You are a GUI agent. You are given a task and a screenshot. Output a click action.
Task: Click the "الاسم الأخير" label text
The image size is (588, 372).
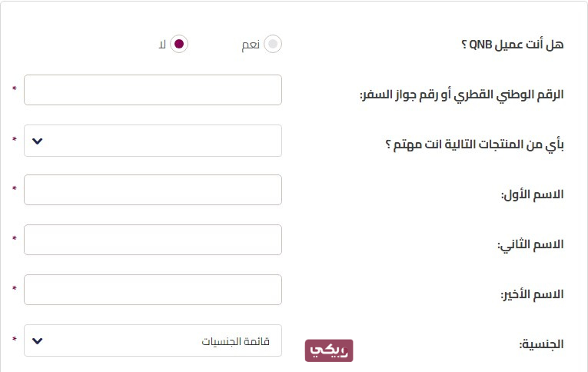[x=531, y=294]
